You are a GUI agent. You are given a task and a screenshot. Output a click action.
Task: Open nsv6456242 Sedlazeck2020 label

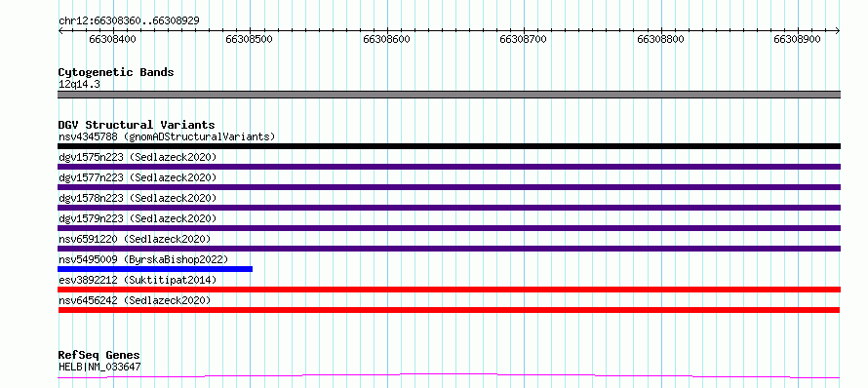(x=135, y=300)
